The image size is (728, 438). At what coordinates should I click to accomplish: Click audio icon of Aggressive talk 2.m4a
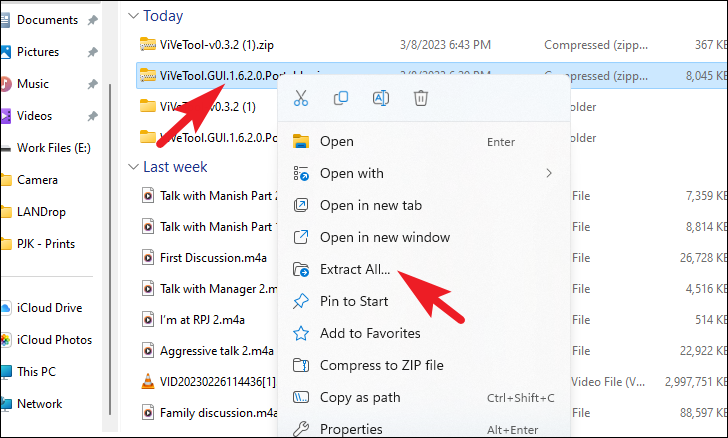tap(148, 351)
